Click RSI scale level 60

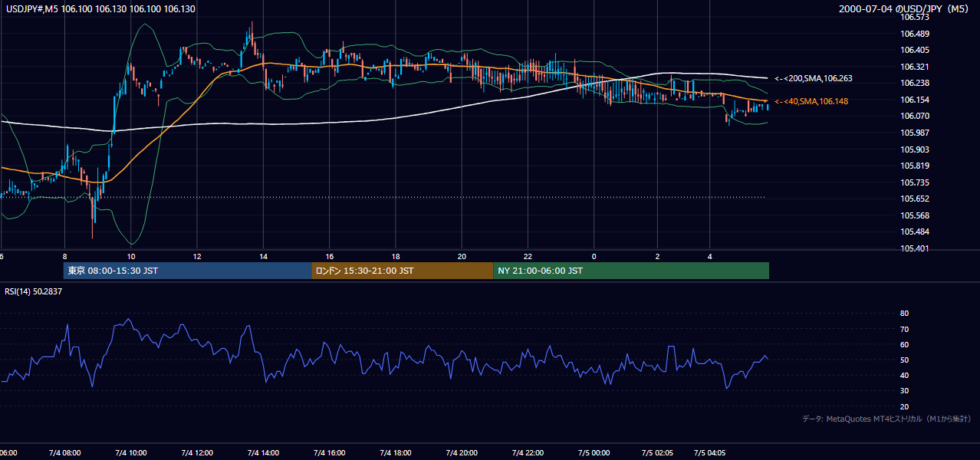904,344
